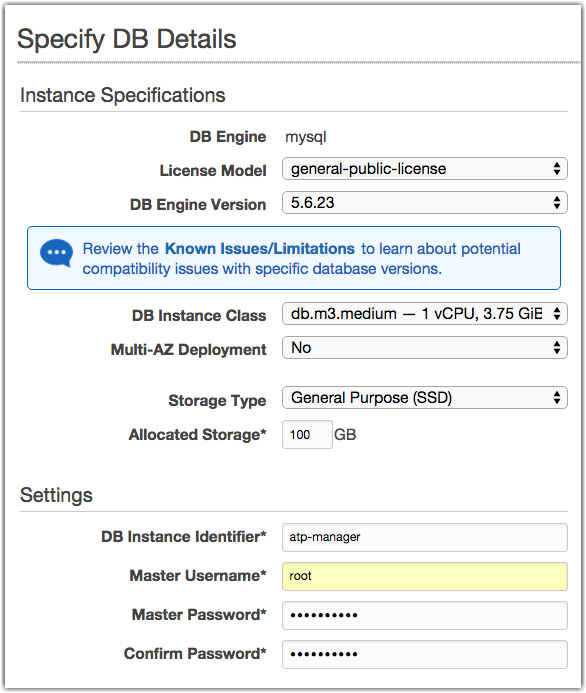Open the General Purpose (SSD) storage dropdown

[x=425, y=398]
